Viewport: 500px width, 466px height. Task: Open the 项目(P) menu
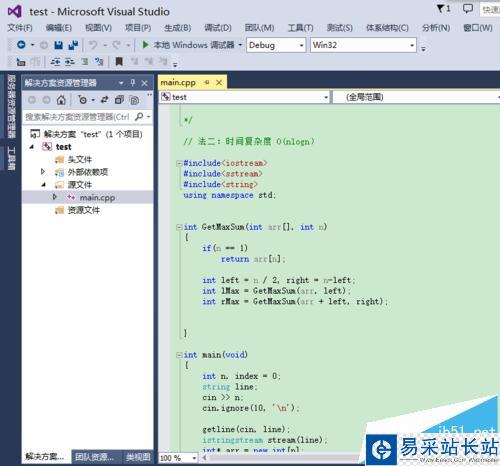[138, 28]
